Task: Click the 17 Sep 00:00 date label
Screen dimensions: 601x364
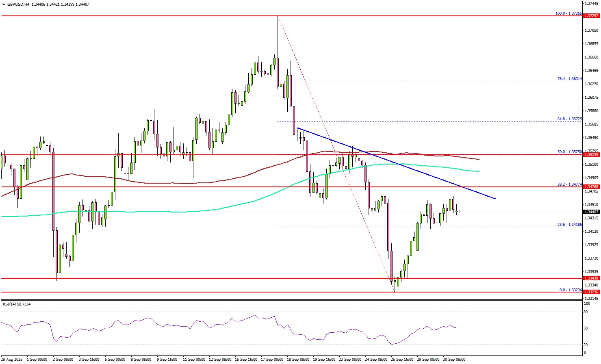Action: pyautogui.click(x=272, y=360)
